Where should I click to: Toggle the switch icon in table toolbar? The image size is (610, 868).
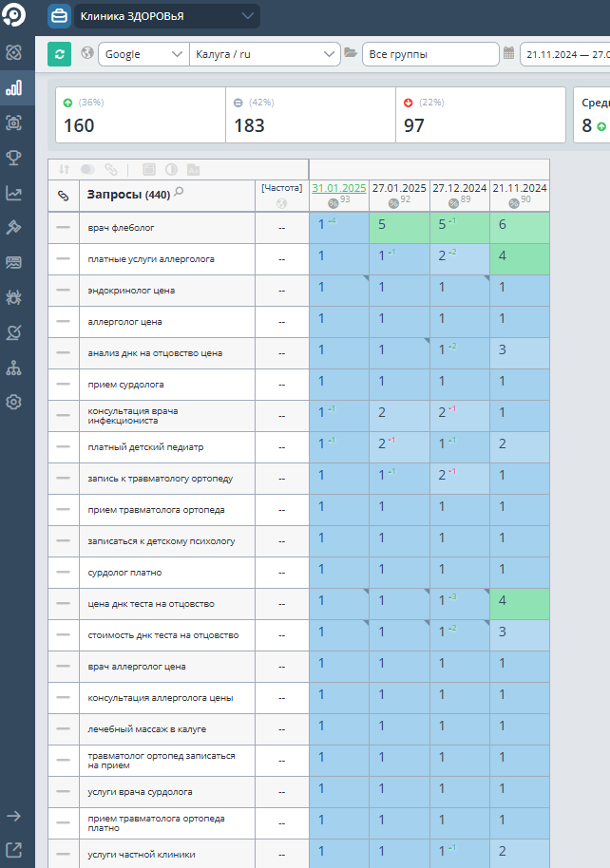87,169
